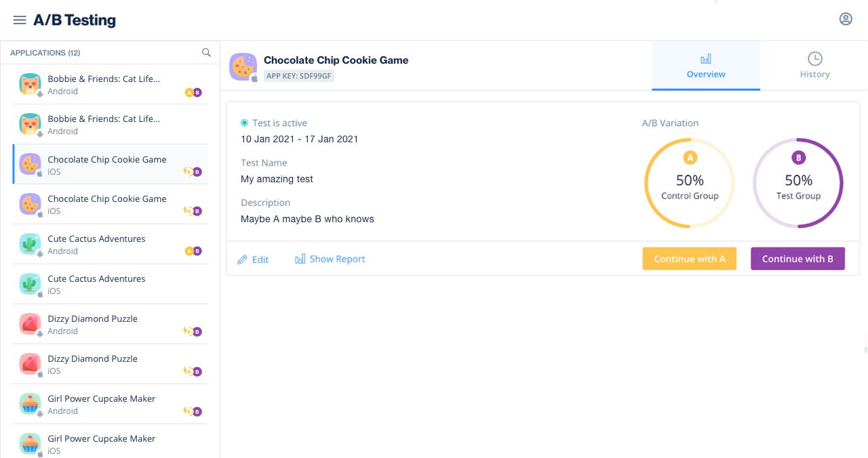Click the pencil Edit icon
868x458 pixels.
tap(242, 259)
